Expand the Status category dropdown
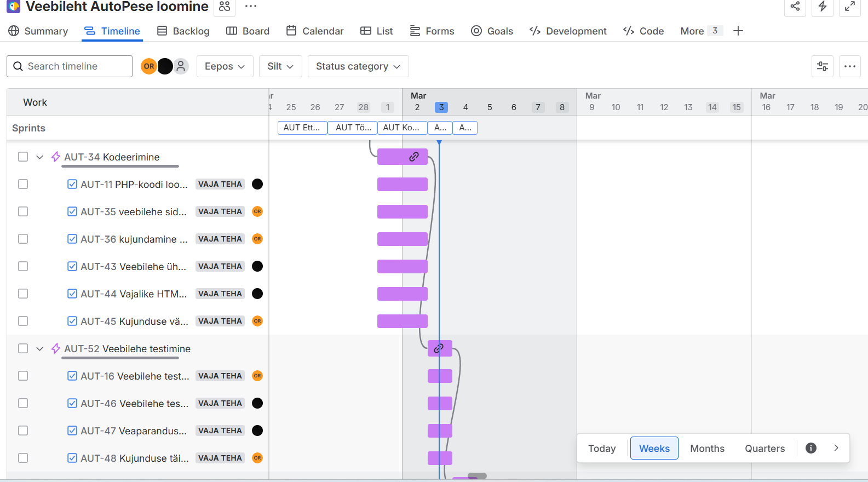868x482 pixels. point(358,66)
